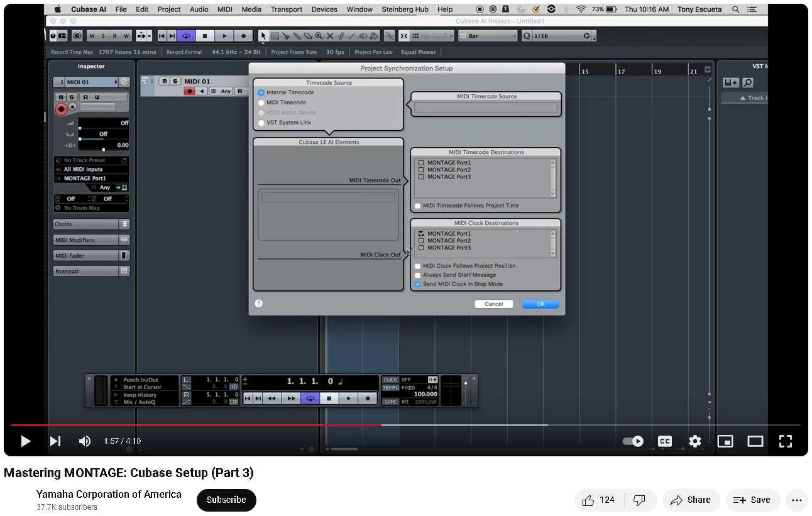Select MIDI Timecode radio button
This screenshot has height=516, width=812.
pyautogui.click(x=261, y=102)
